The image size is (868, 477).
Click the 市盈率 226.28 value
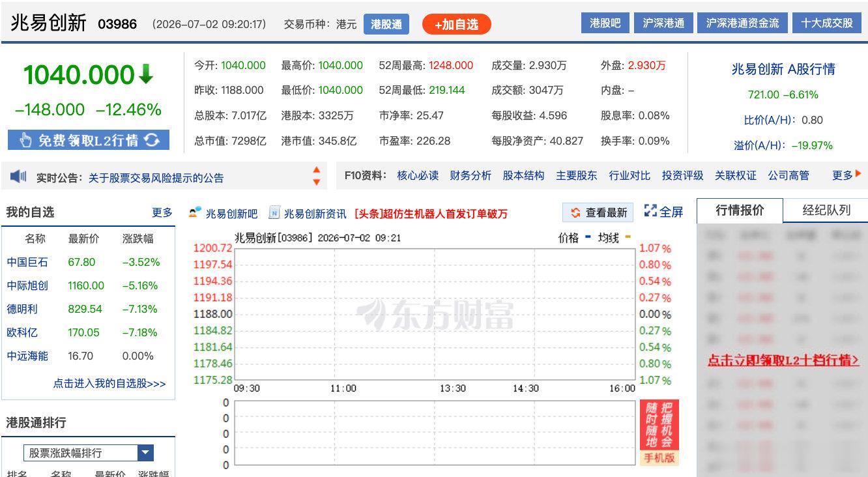pyautogui.click(x=433, y=141)
